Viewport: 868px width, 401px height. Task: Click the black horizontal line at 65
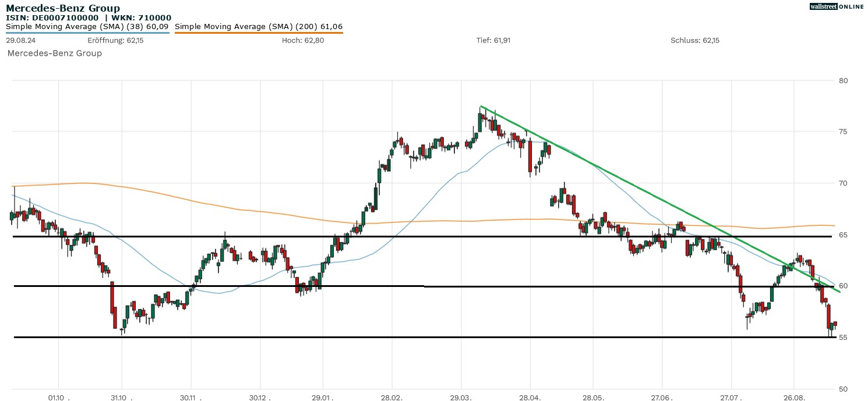coord(422,236)
